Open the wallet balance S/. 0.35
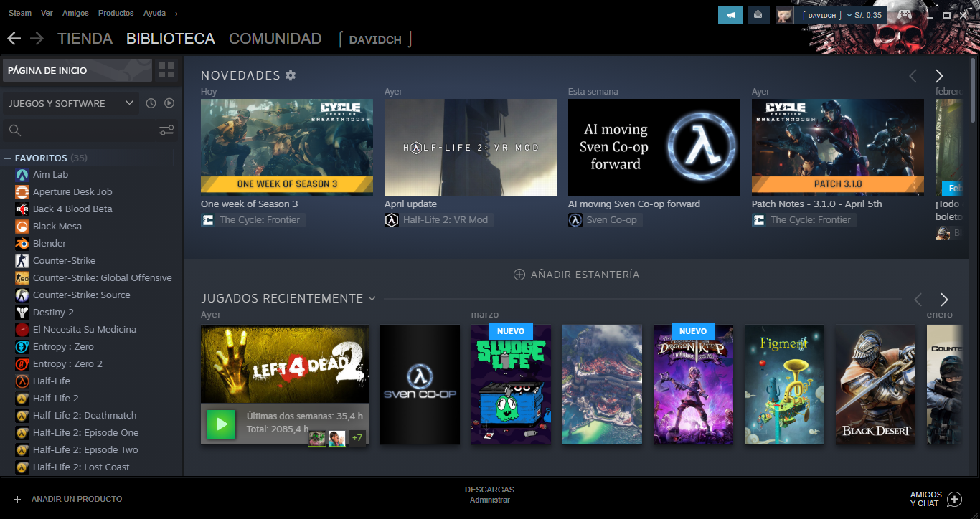The height and width of the screenshot is (519, 980). 867,15
